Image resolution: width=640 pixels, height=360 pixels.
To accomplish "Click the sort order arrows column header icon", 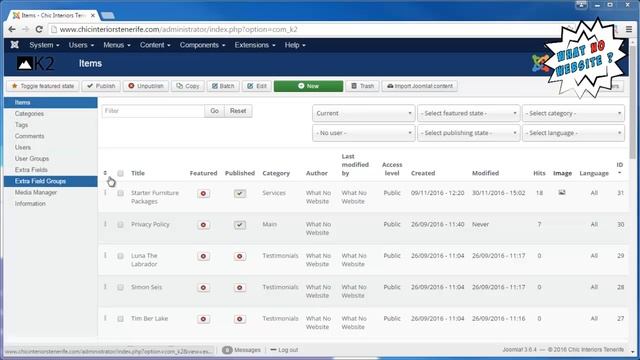I will [105, 173].
